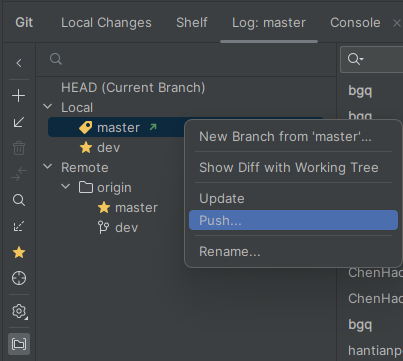Click the magnifier Show My Branches icon in sidebar
The width and height of the screenshot is (403, 361).
(19, 200)
